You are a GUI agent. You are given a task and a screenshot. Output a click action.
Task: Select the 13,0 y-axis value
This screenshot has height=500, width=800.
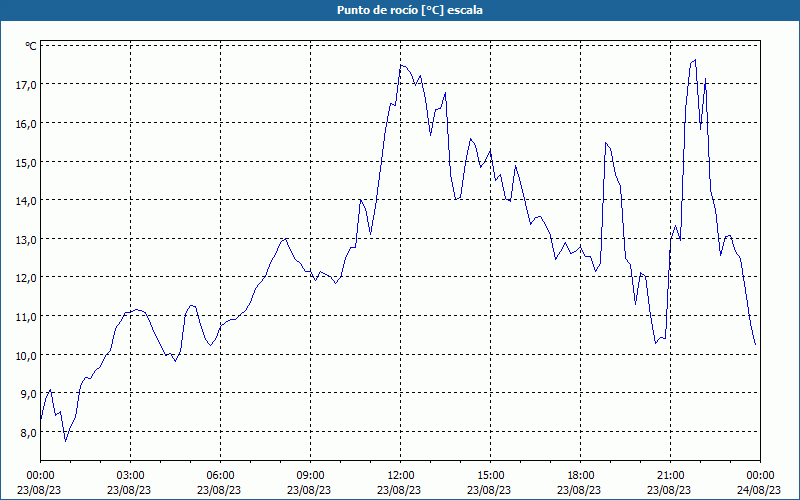(x=26, y=239)
